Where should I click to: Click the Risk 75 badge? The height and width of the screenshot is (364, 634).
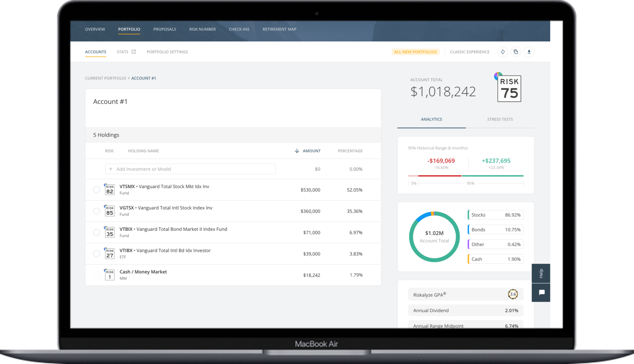pos(509,89)
